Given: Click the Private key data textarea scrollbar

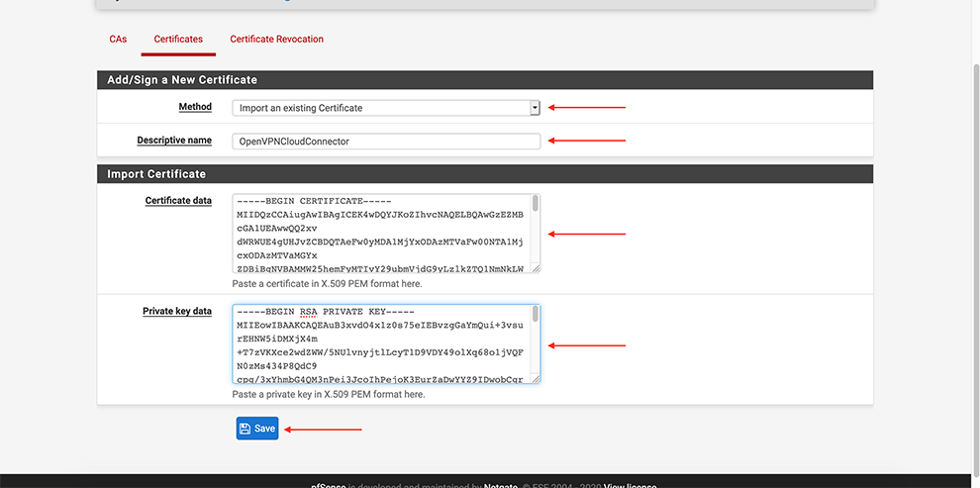Looking at the screenshot, I should click(536, 315).
